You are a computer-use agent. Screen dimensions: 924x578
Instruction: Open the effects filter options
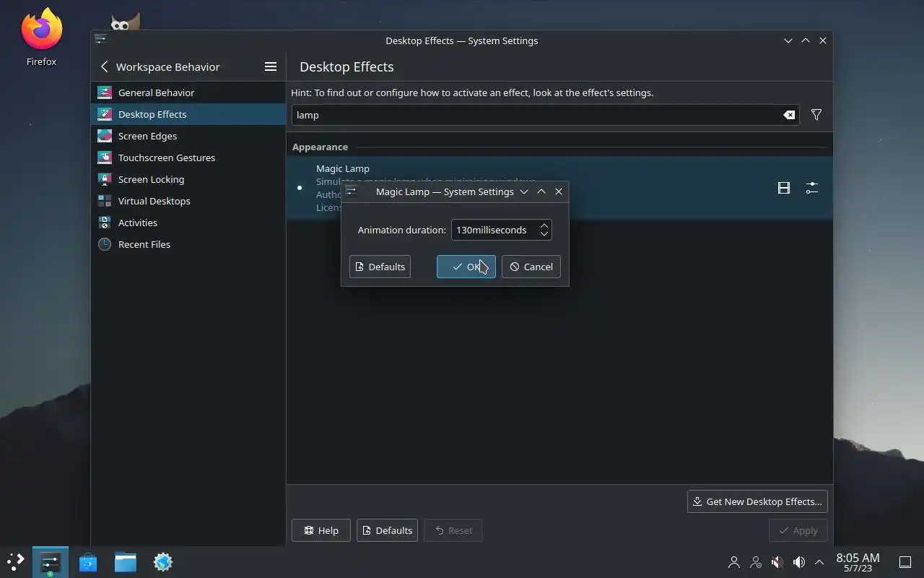tap(816, 115)
